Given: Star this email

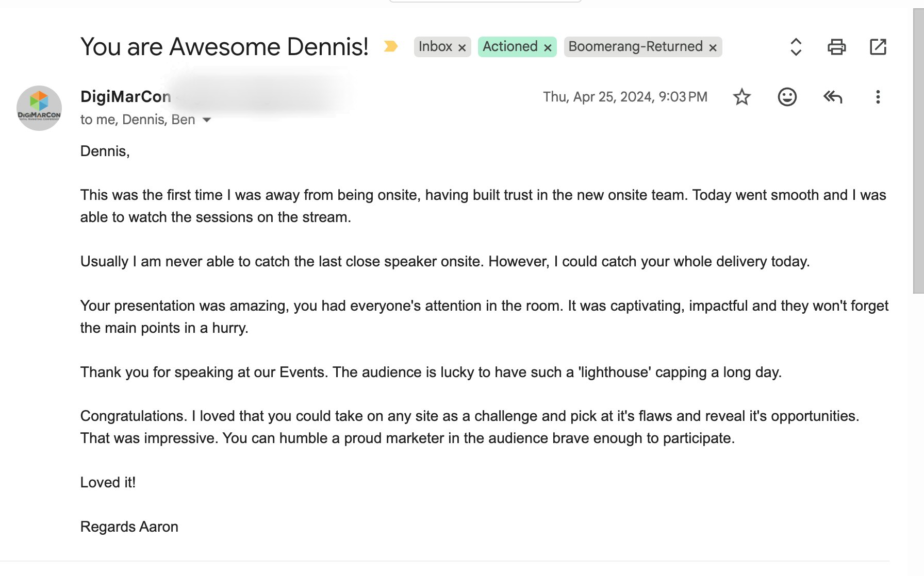Looking at the screenshot, I should [741, 97].
